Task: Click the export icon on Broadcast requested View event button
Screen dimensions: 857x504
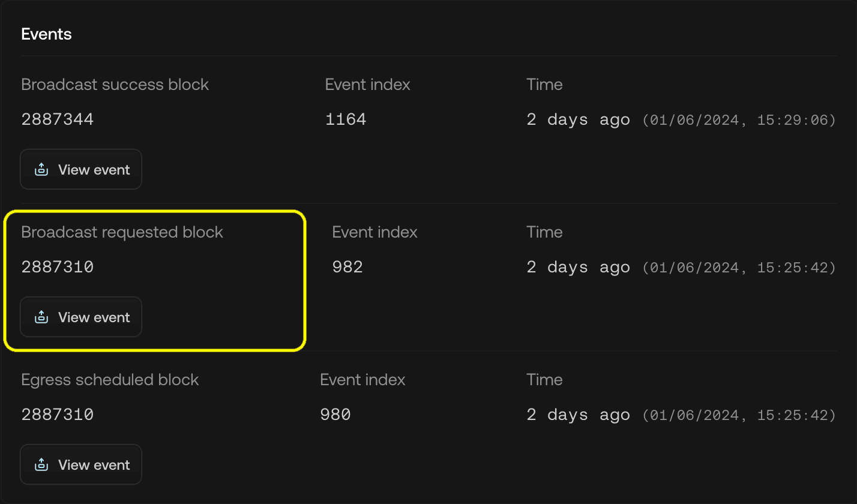Action: 41,317
